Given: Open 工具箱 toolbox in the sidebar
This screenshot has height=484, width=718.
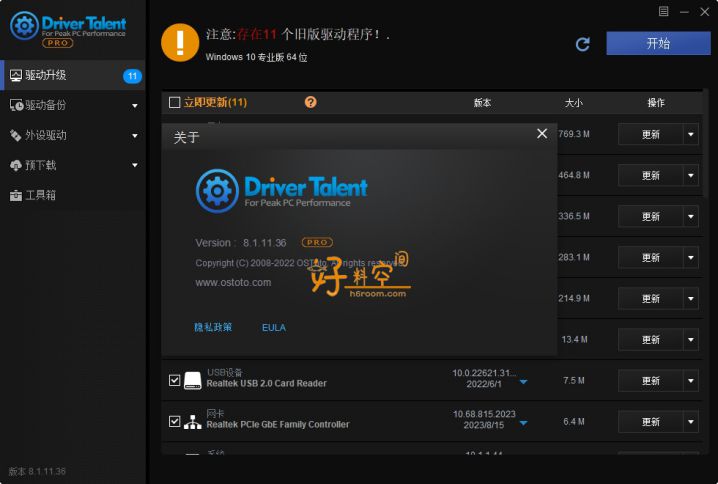Looking at the screenshot, I should point(73,195).
